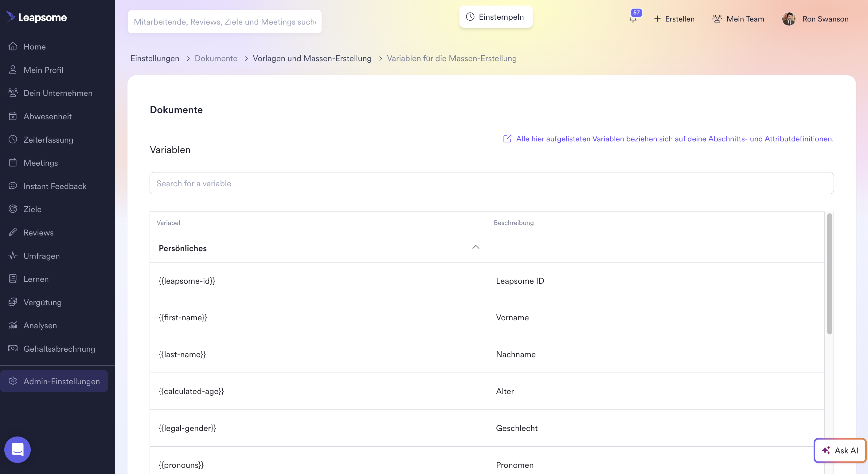Click the clock icon in Einstempeln
Screen dimensions: 868x474
[x=470, y=17]
